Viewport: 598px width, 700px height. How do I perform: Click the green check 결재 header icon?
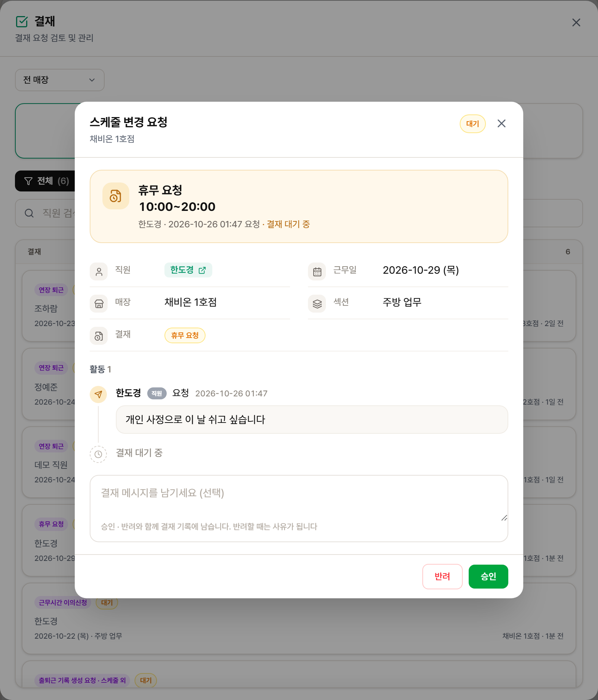(22, 22)
